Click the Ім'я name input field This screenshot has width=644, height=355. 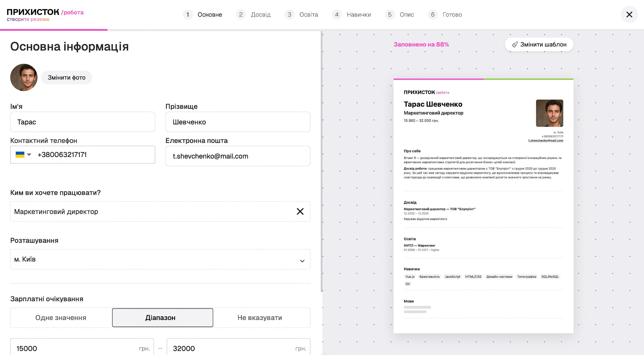click(x=82, y=122)
